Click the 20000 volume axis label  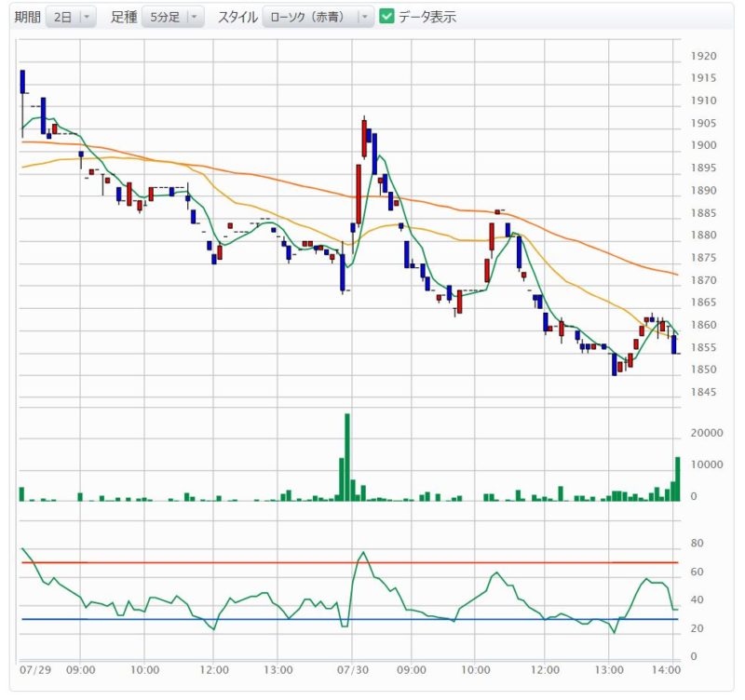[x=707, y=433]
